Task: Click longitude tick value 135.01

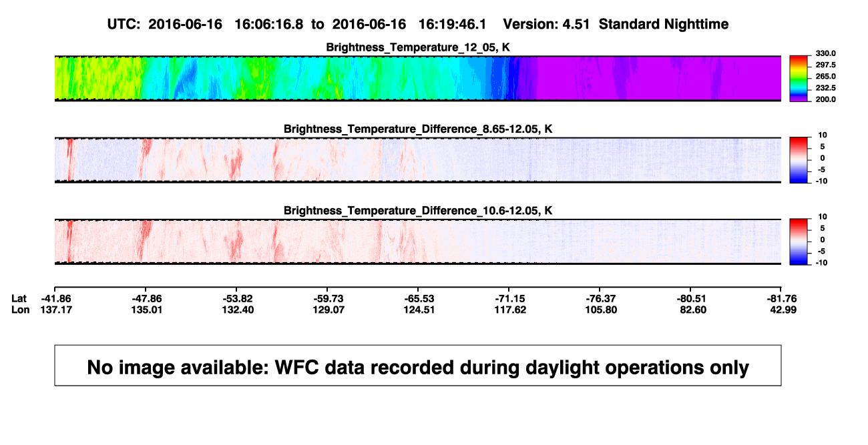Action: (146, 310)
